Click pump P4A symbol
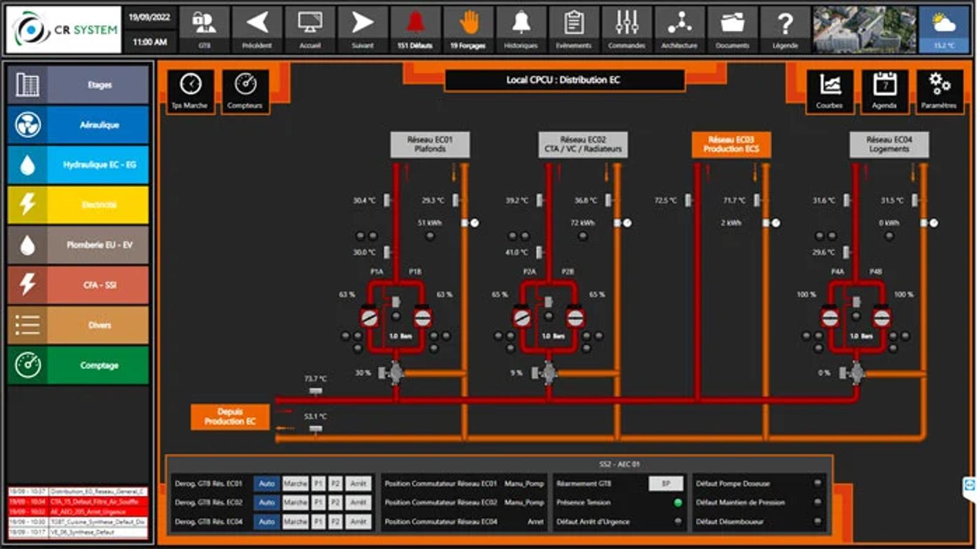Screen dimensions: 980x549 tap(830, 317)
